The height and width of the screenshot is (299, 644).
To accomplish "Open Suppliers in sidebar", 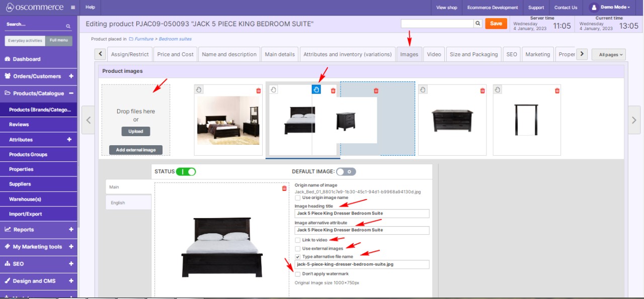I will (20, 184).
